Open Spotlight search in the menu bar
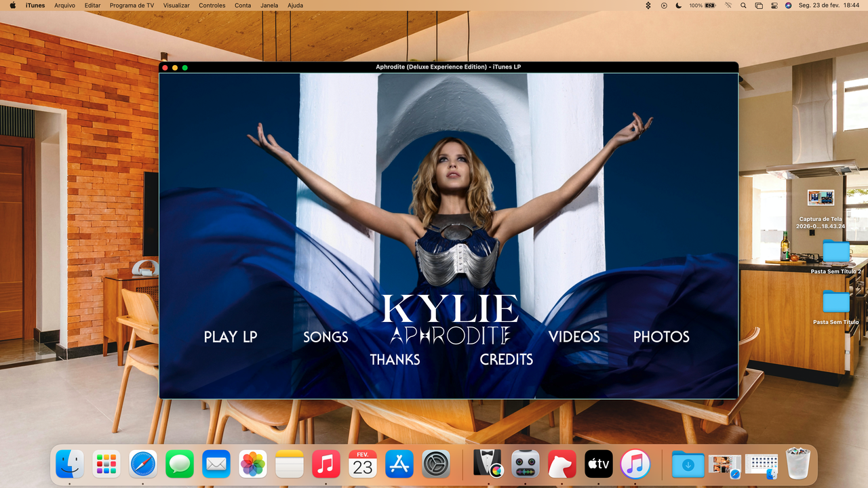The height and width of the screenshot is (488, 868). pos(743,5)
